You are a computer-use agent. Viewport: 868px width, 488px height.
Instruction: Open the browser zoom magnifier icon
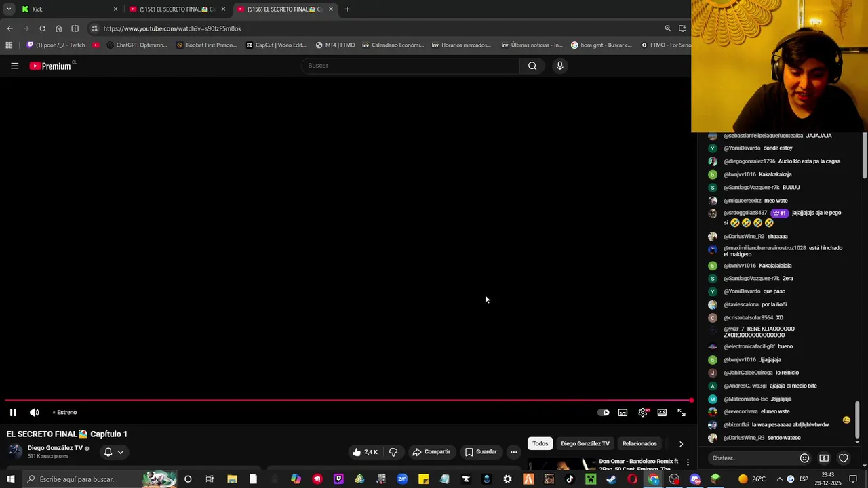667,28
